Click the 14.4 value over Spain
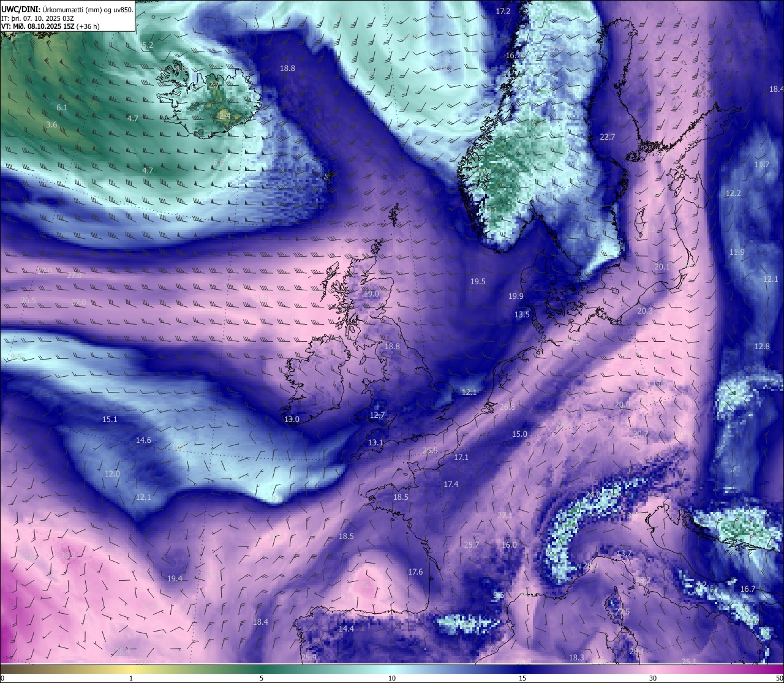This screenshot has height=683, width=784. click(x=346, y=629)
